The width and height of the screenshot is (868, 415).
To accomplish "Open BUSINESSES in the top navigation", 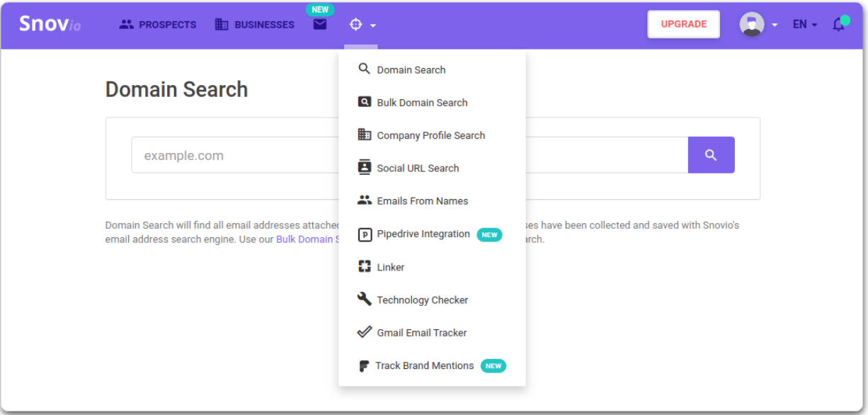I will point(265,24).
